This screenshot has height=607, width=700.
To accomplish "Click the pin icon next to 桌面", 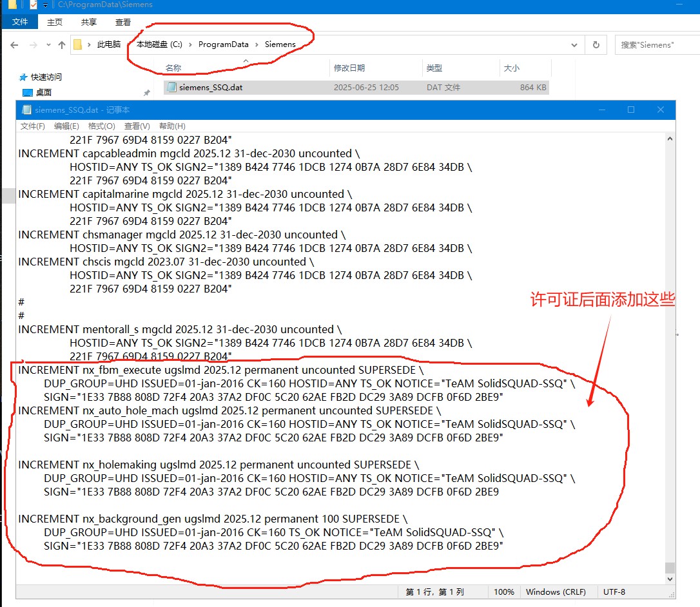I will click(146, 93).
